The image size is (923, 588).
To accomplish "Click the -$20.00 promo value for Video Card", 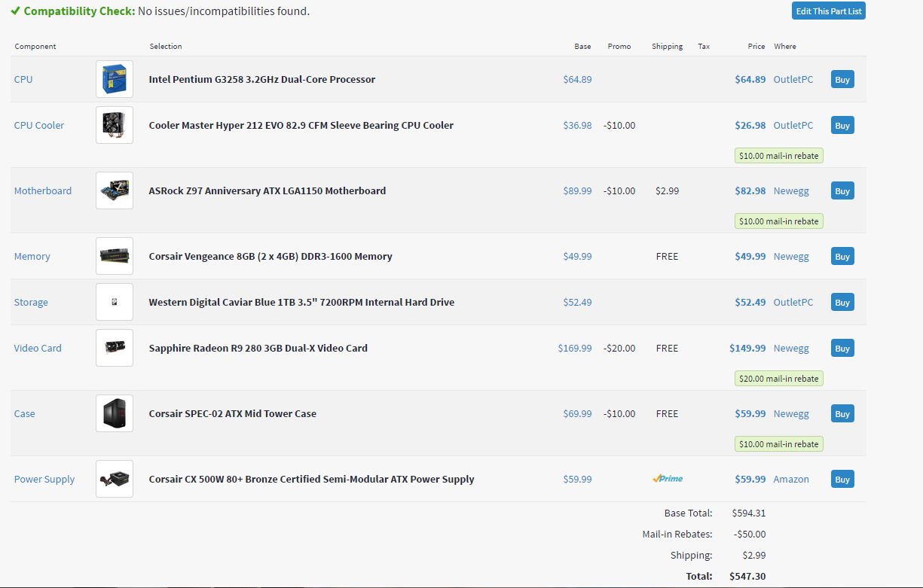I will 619,348.
